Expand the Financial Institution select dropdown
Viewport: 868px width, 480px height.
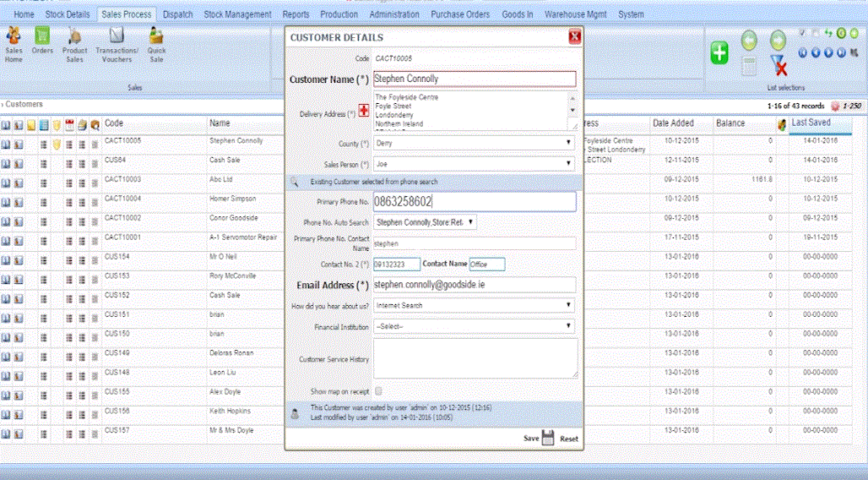[x=475, y=326]
